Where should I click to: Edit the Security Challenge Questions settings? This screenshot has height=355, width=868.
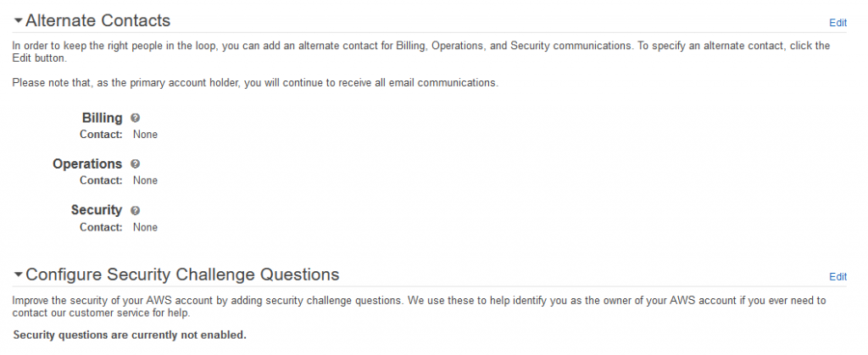point(837,276)
